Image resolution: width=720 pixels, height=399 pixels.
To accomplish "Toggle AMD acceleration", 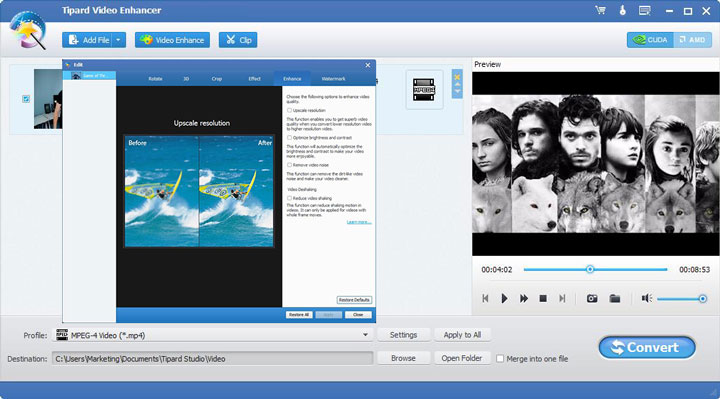I will [x=692, y=40].
